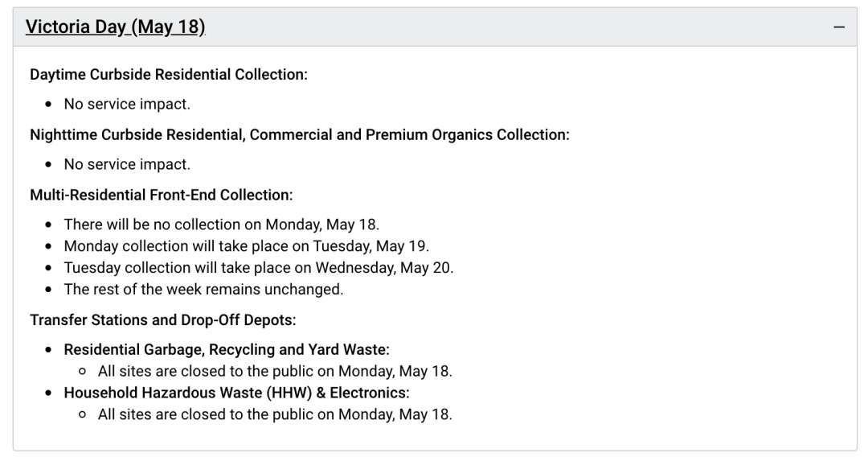Select the Transfer Stations and Drop-Off Depots heading
This screenshot has height=457, width=868.
click(x=162, y=320)
